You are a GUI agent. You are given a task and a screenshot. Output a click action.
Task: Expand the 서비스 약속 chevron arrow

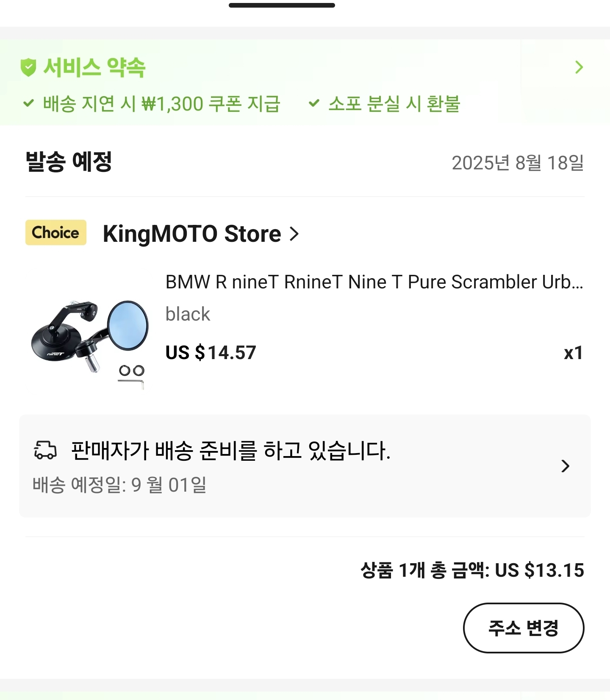(579, 67)
